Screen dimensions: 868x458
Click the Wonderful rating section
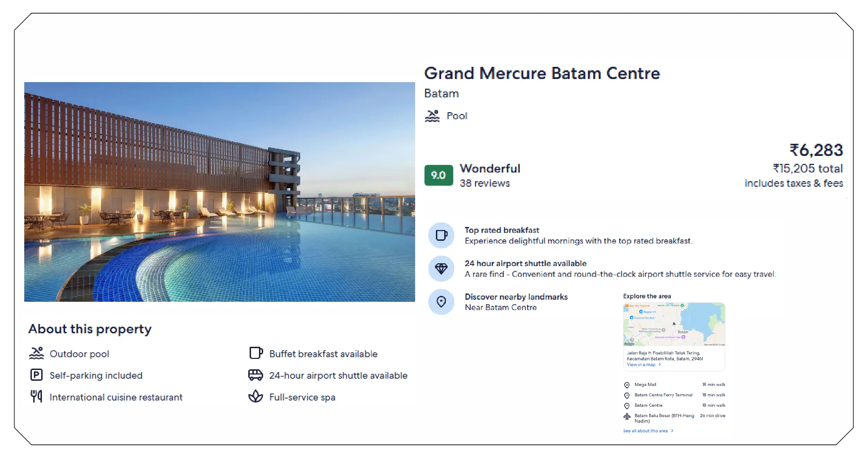click(x=490, y=169)
